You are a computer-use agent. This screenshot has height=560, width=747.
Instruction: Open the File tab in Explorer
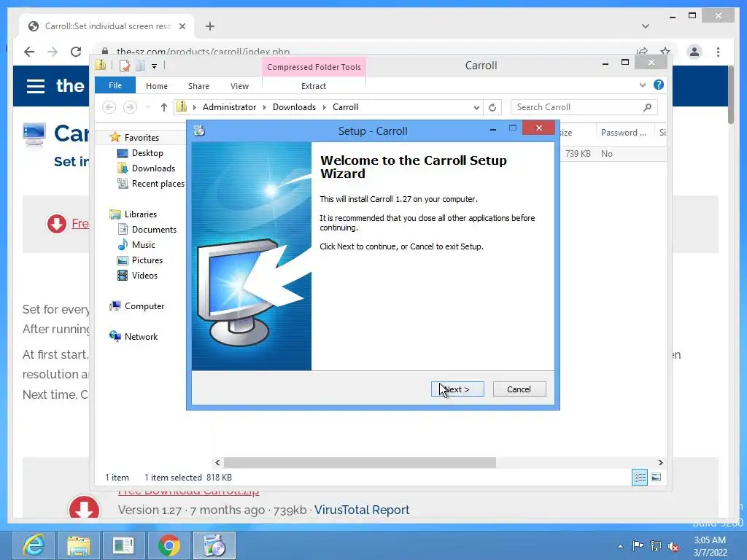[x=115, y=86]
